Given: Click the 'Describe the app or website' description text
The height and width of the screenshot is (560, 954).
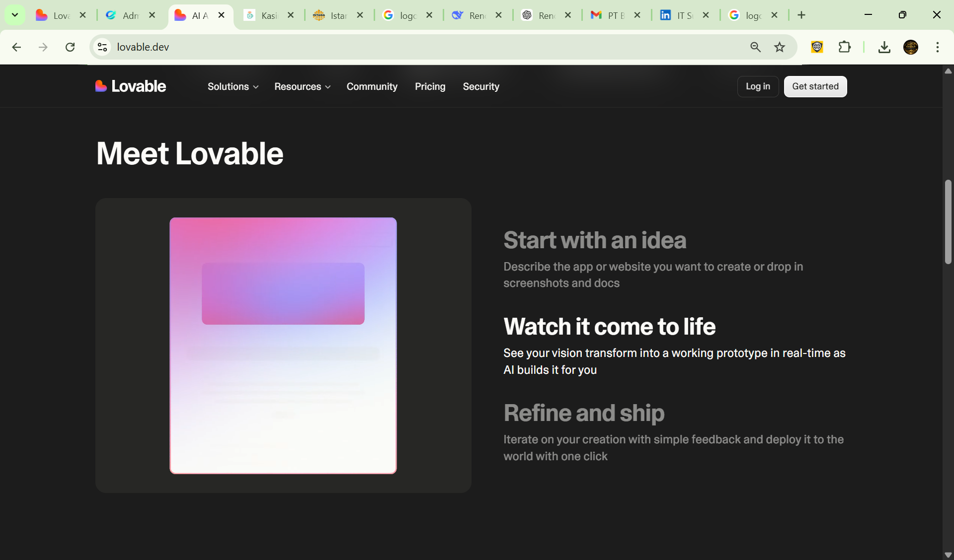Looking at the screenshot, I should (x=653, y=275).
